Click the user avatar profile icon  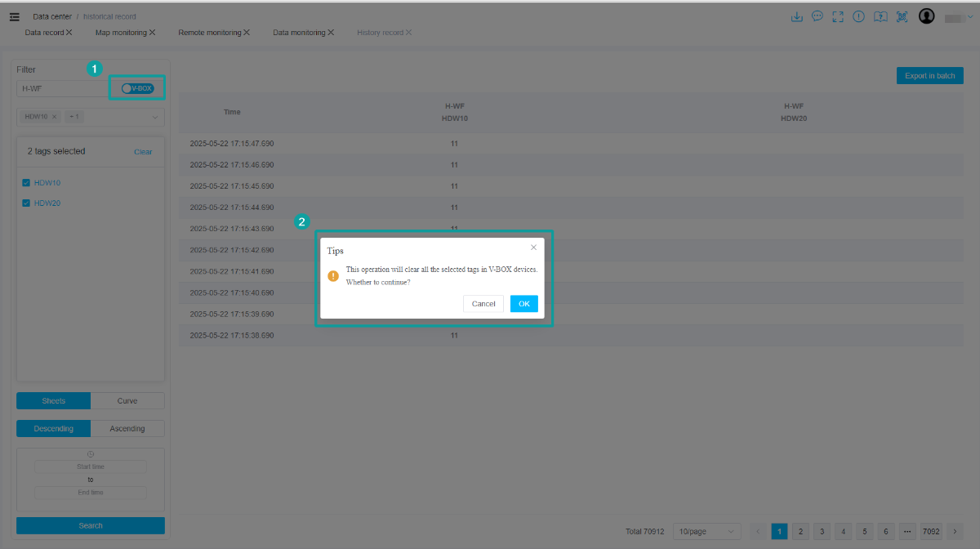point(926,16)
